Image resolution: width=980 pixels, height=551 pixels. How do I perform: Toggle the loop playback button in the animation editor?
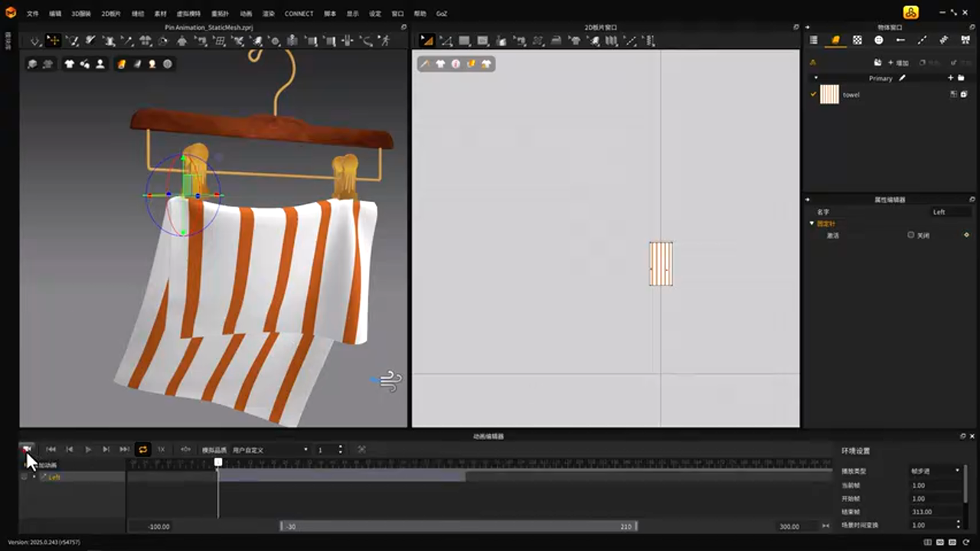(x=142, y=449)
